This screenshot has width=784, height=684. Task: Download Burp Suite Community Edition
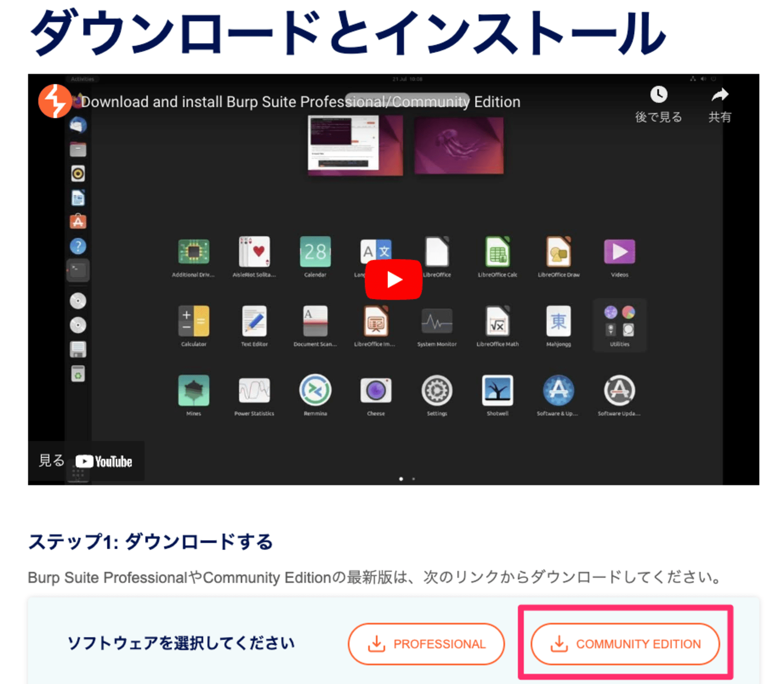pos(625,644)
